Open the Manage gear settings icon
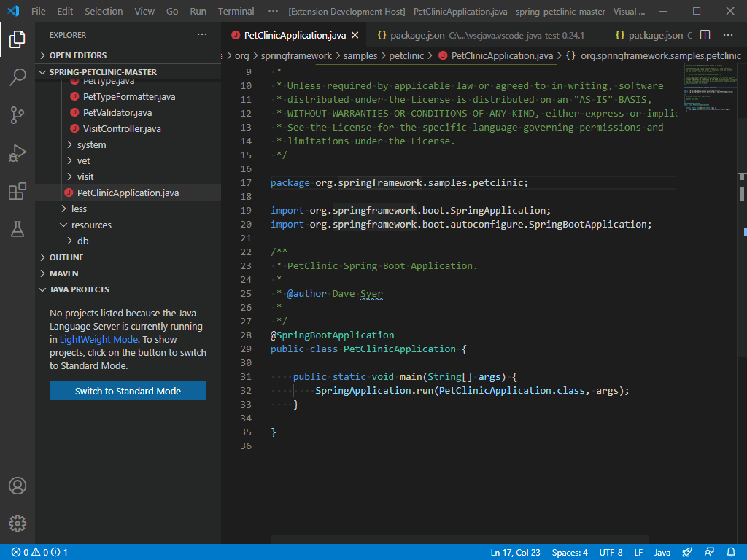The image size is (747, 560). tap(18, 524)
